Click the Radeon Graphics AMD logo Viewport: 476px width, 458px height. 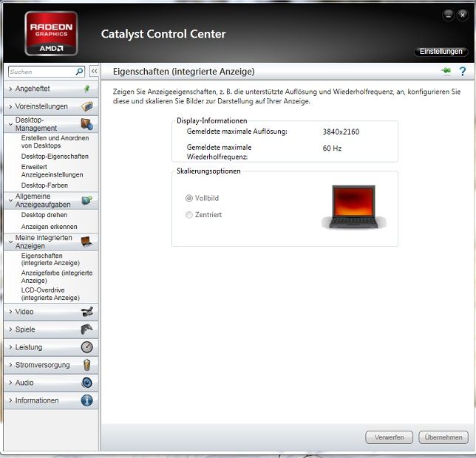[x=51, y=33]
